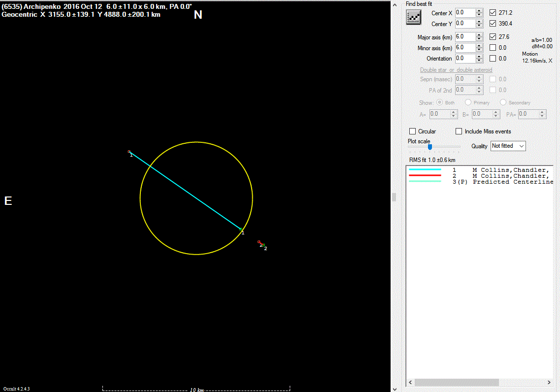Select observer 1 M Collins row
Viewport: 560px width, 392px height.
click(x=481, y=170)
